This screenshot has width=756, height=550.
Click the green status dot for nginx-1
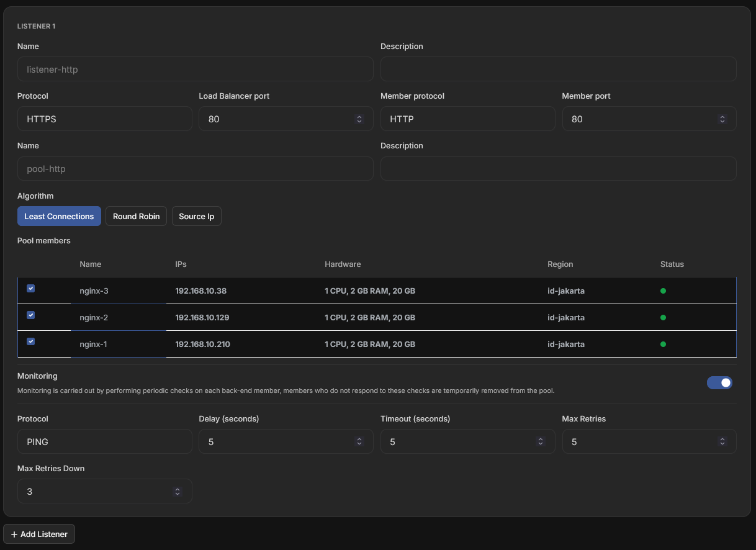[x=663, y=344]
